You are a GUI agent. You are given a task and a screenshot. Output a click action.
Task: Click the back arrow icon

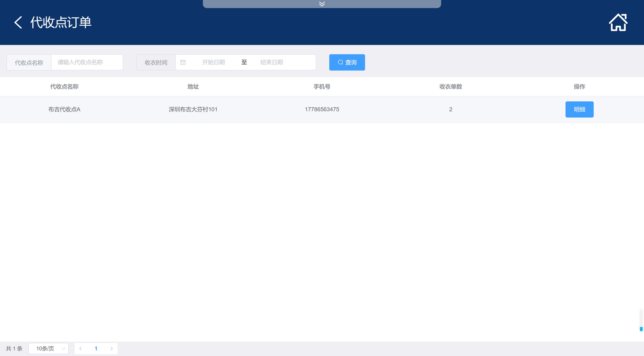[18, 23]
